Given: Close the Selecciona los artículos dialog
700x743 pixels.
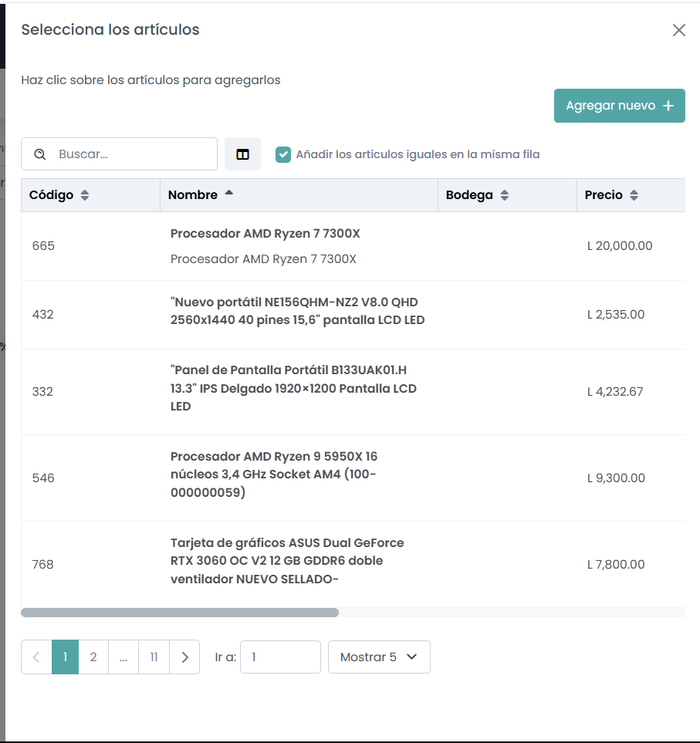Looking at the screenshot, I should (679, 30).
